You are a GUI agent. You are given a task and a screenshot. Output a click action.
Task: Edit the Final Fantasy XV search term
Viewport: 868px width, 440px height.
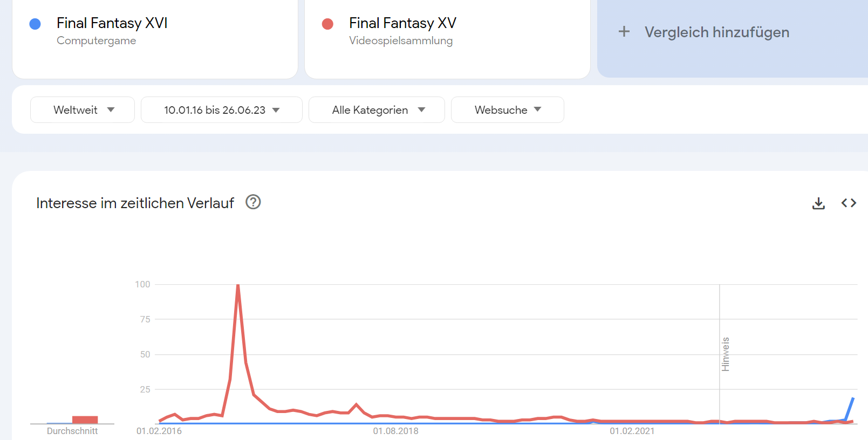pos(402,23)
